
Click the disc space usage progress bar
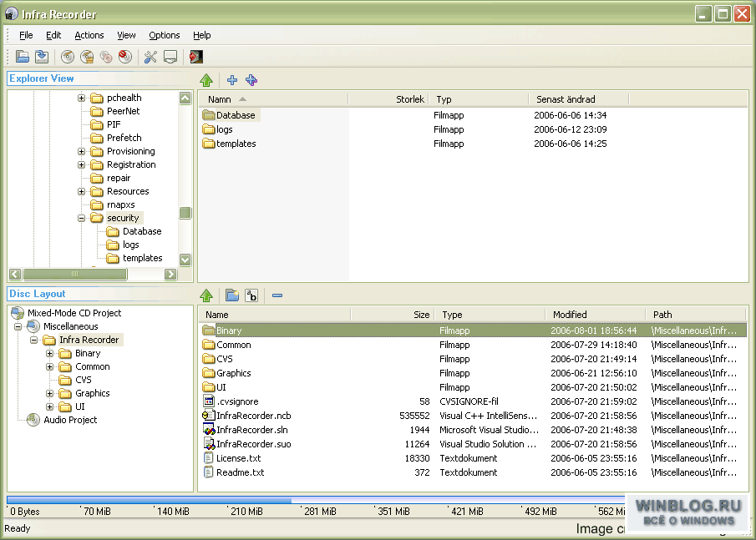316,500
